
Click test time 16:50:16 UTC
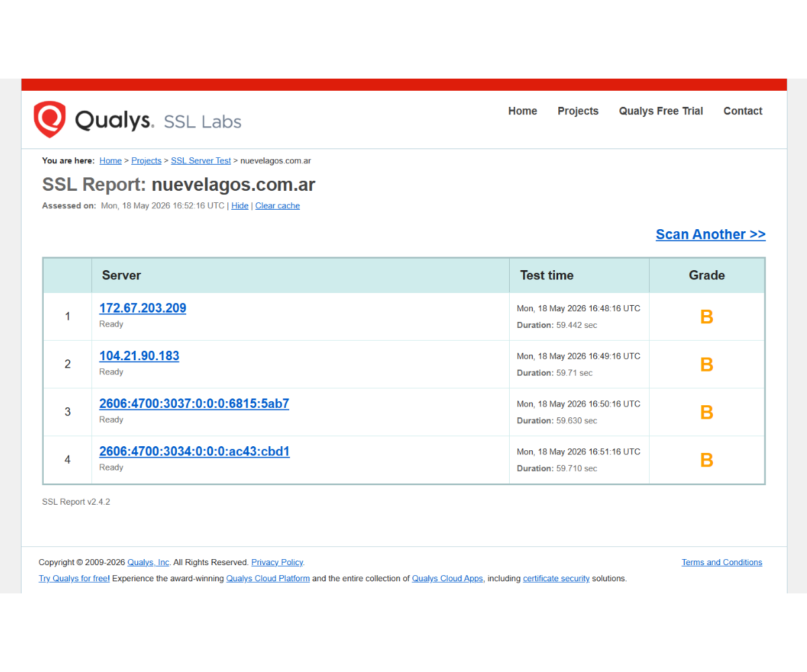tap(578, 404)
